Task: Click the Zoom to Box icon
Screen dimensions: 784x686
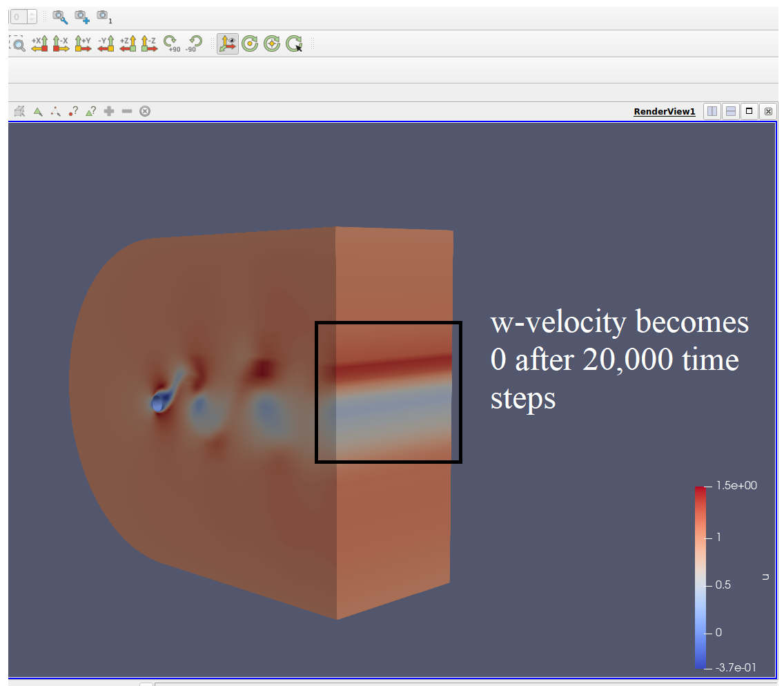Action: (x=18, y=44)
